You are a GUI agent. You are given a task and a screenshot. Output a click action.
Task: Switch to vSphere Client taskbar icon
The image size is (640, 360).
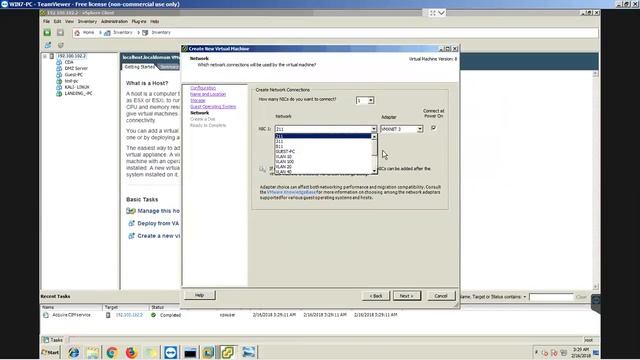click(x=227, y=352)
